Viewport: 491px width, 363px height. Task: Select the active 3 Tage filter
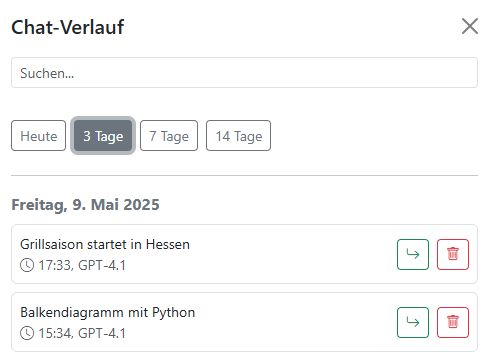(103, 136)
